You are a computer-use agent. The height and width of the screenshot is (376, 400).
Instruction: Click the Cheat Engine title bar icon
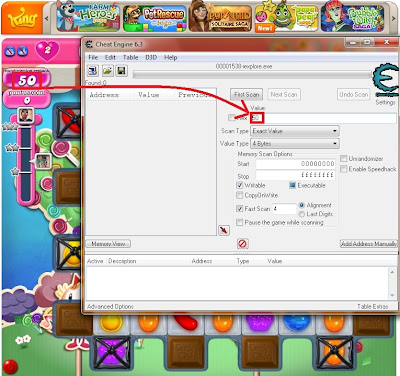tap(89, 44)
